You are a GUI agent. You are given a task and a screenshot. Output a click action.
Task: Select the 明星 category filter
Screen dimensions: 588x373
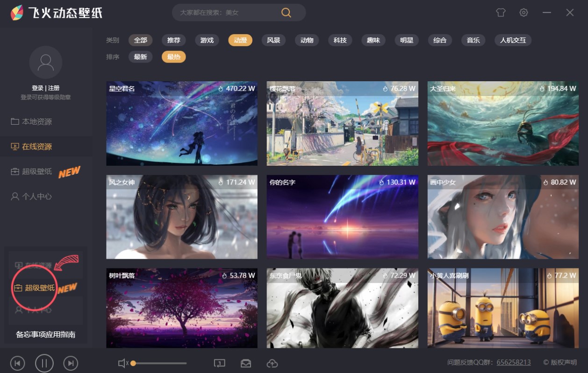pyautogui.click(x=407, y=40)
